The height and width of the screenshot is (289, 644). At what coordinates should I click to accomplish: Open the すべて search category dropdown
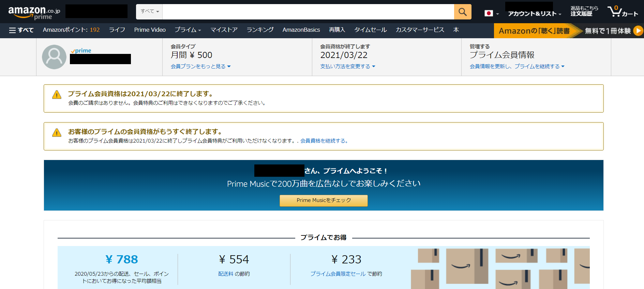(149, 12)
